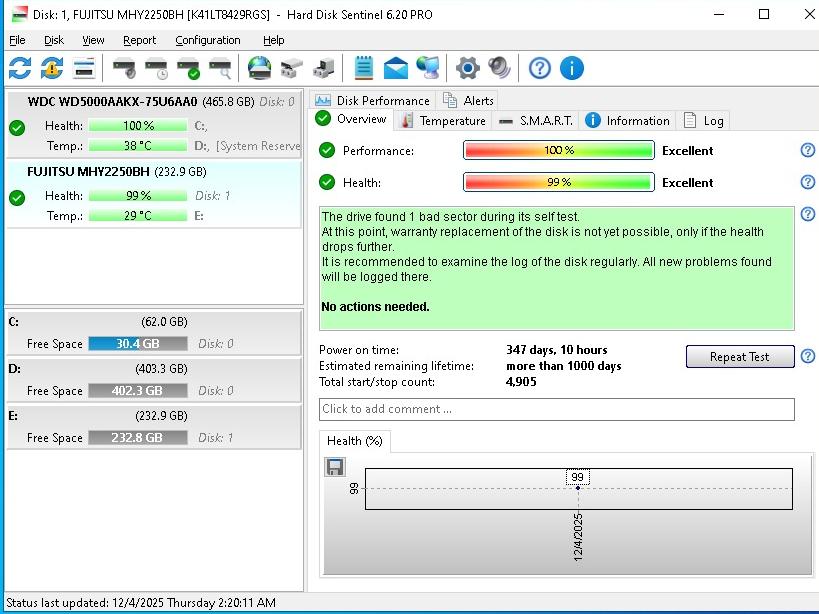This screenshot has width=819, height=614.
Task: Open the Alerts tab
Action: tap(468, 100)
